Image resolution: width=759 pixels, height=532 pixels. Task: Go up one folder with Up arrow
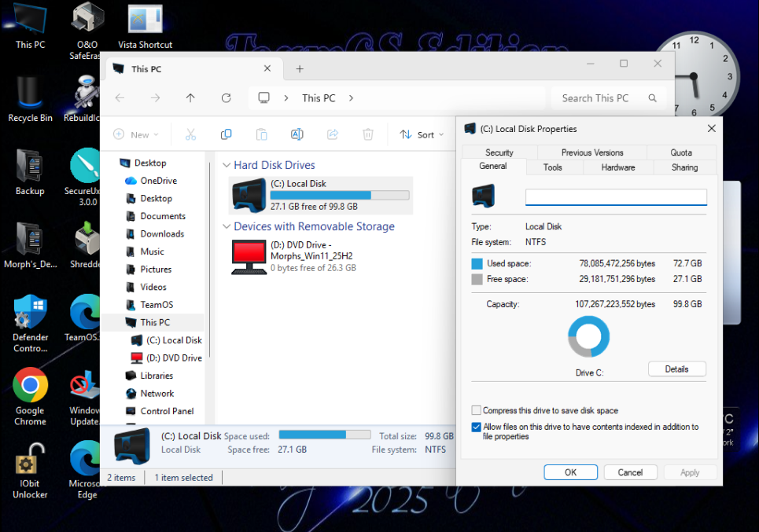190,98
